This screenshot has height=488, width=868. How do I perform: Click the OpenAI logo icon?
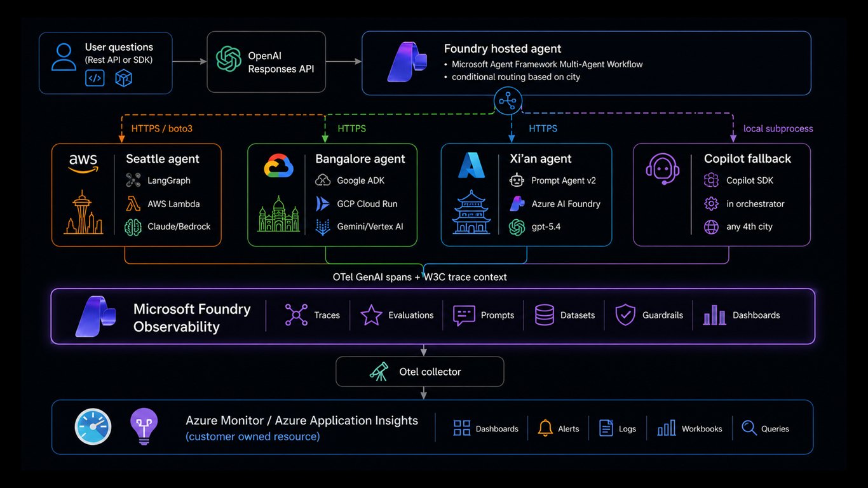[x=229, y=59]
